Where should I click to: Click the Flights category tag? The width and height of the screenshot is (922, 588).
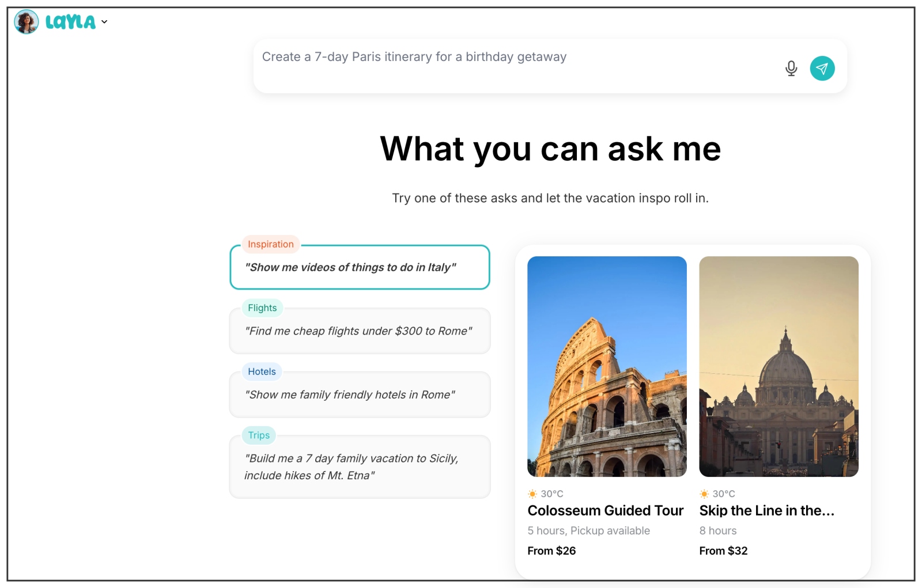pos(262,308)
